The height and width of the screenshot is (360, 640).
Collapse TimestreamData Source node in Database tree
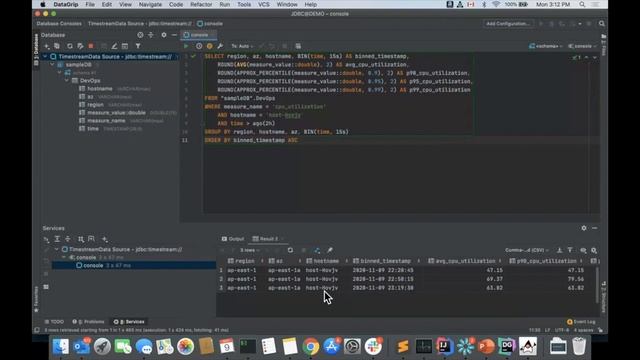45,57
